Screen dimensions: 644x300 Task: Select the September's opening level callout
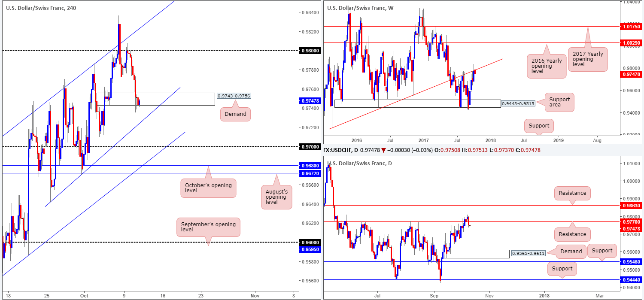coord(208,227)
